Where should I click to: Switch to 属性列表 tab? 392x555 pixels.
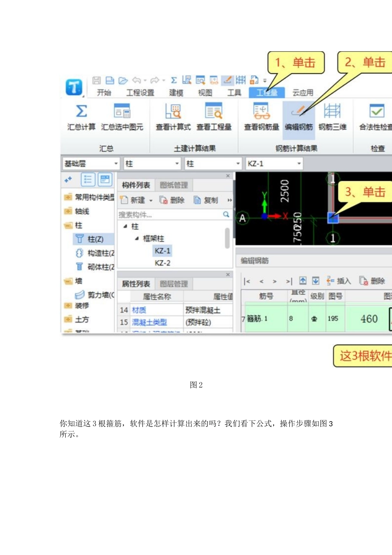point(136,284)
